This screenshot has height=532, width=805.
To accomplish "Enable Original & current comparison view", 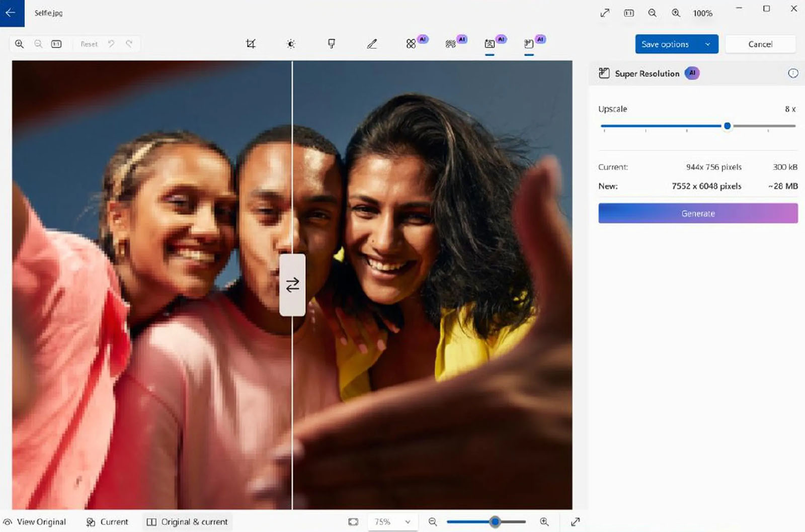I will pyautogui.click(x=187, y=522).
